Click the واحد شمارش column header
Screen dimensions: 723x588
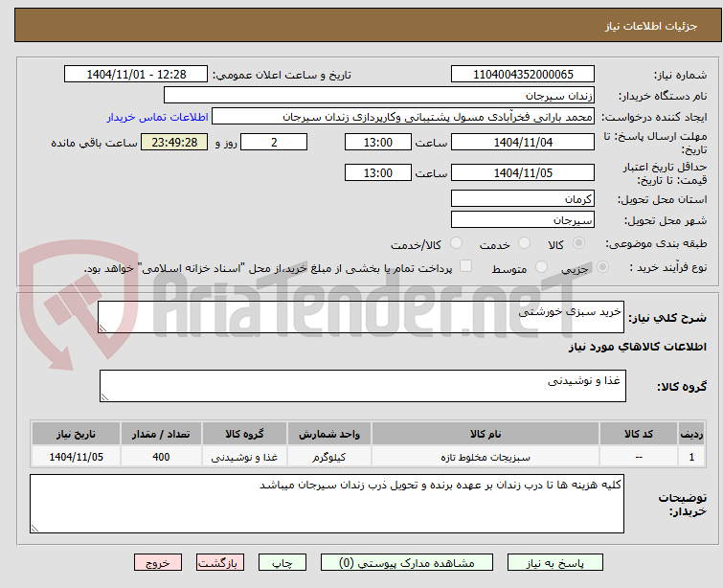tap(328, 434)
